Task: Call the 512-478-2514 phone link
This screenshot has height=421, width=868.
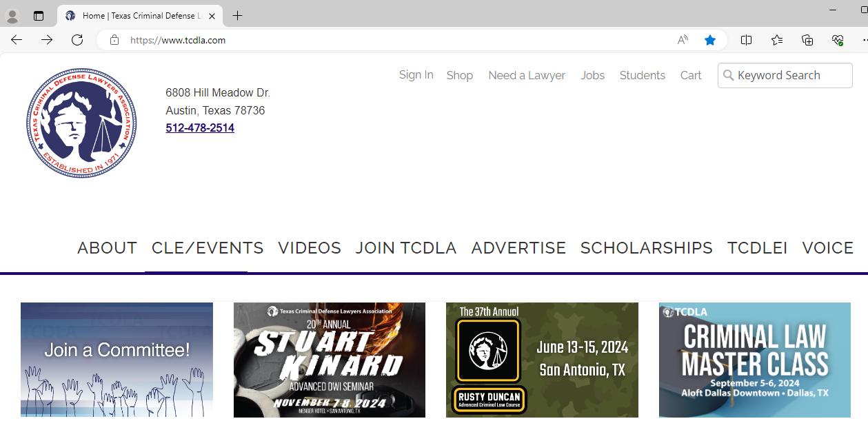Action: tap(200, 127)
